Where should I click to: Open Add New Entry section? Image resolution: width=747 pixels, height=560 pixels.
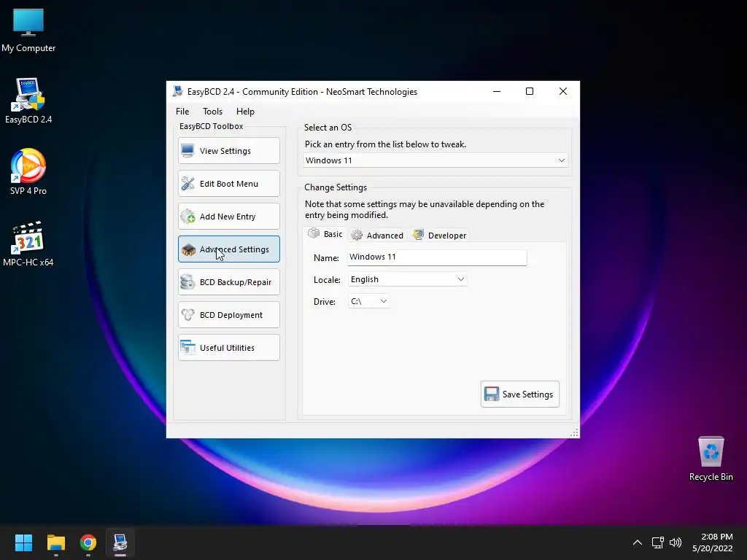[x=228, y=217]
